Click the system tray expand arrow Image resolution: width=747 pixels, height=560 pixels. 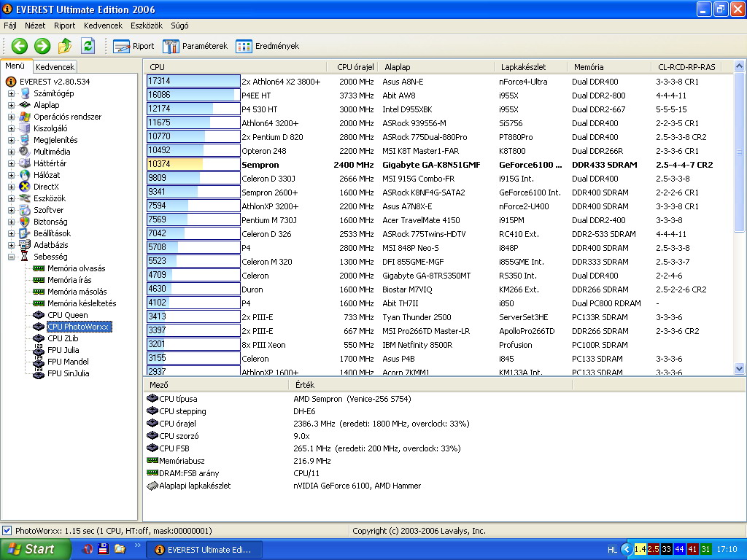coord(627,550)
